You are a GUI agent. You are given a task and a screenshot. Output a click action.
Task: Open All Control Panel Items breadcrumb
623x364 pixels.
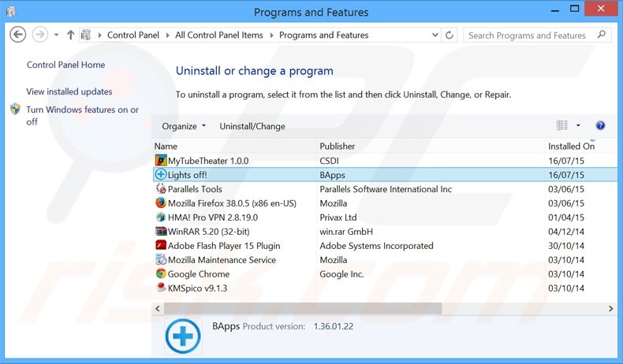coord(219,35)
